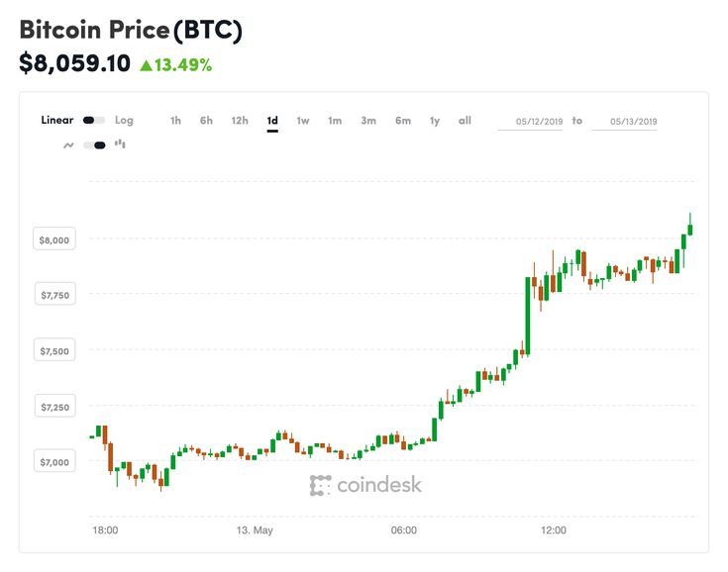Click the start date field 05/12/2019

(540, 122)
